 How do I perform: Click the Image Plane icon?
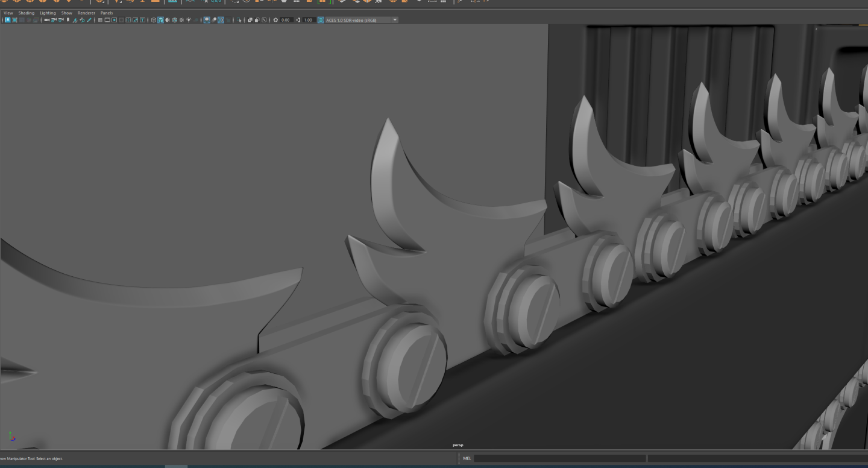pyautogui.click(x=75, y=20)
